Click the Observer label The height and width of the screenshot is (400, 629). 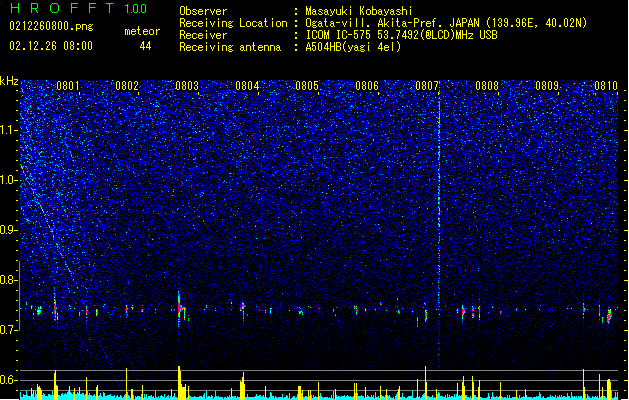pyautogui.click(x=203, y=11)
